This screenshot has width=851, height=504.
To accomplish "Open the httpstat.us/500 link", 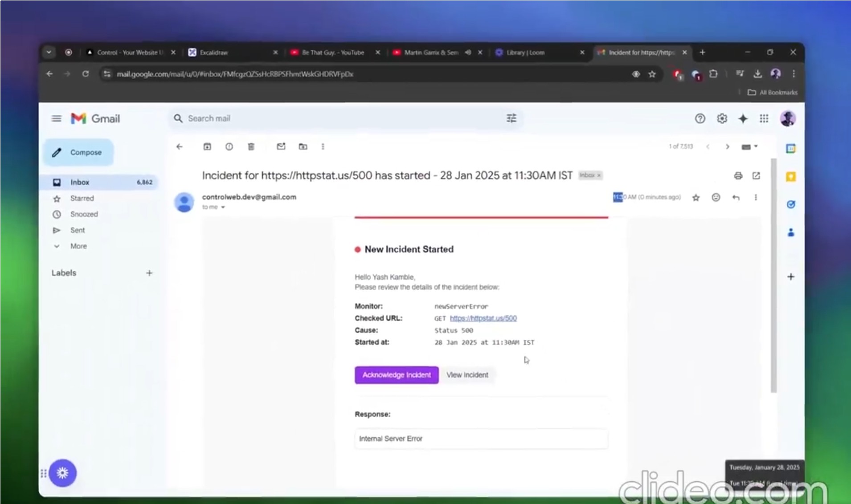I will click(483, 318).
